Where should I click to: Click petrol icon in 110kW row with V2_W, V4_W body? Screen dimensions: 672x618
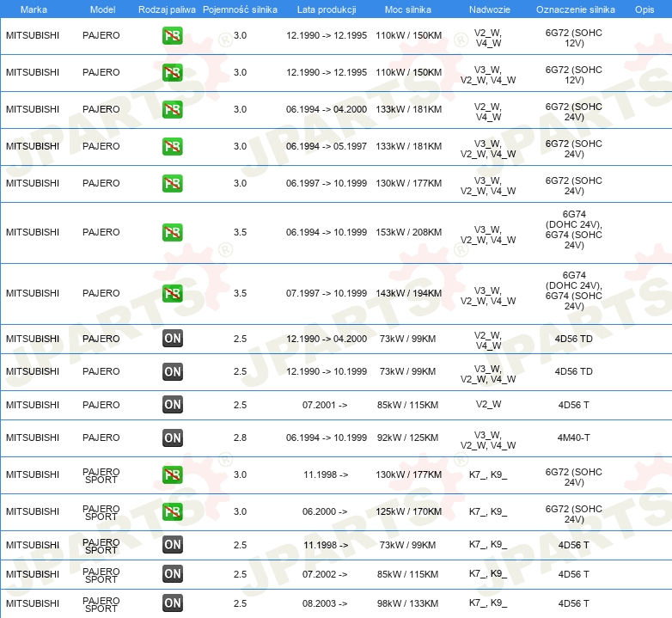[x=172, y=35]
